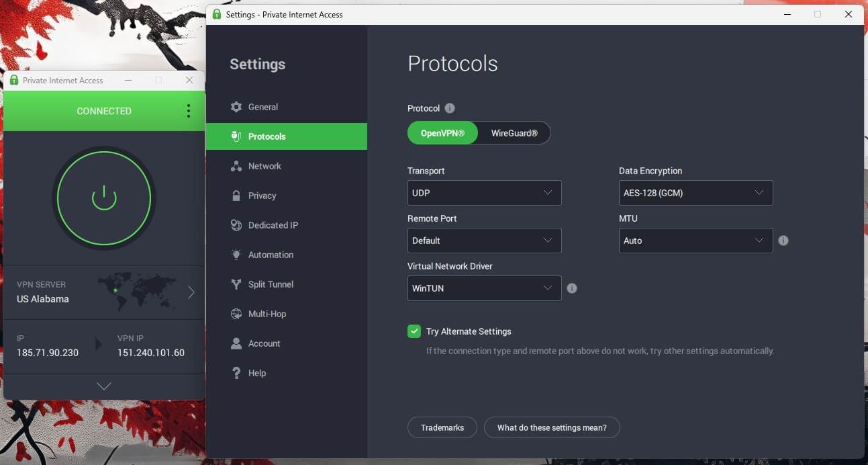
Task: Click the Account person icon
Action: pyautogui.click(x=236, y=343)
